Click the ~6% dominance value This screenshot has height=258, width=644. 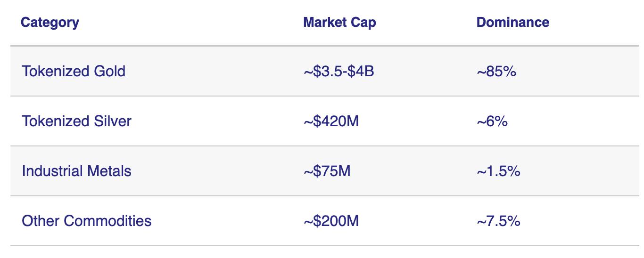[492, 121]
